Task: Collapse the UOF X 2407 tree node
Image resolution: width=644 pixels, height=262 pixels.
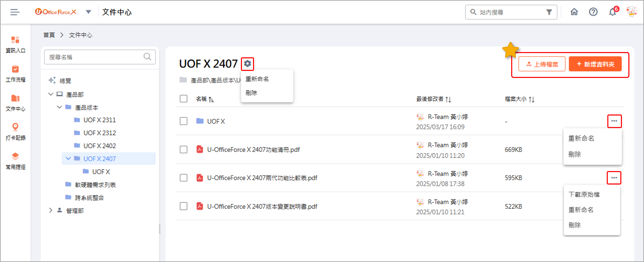Action: [68, 158]
